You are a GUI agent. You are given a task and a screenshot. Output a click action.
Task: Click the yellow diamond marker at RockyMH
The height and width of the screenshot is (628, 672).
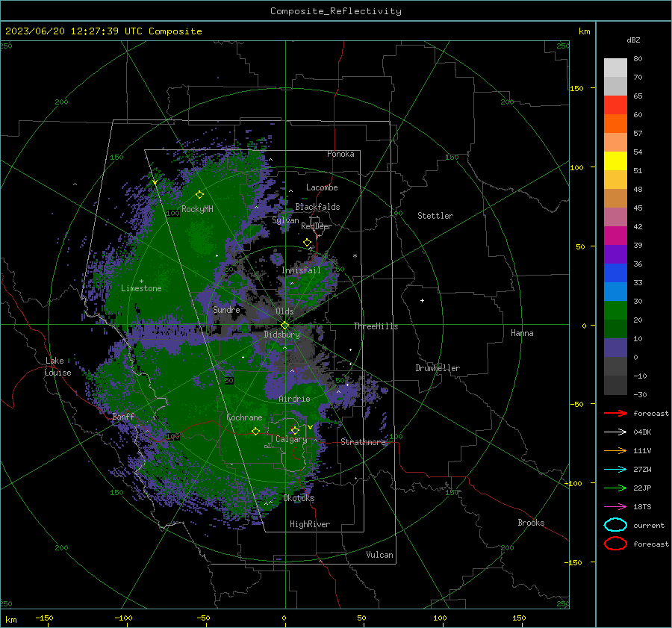click(199, 195)
